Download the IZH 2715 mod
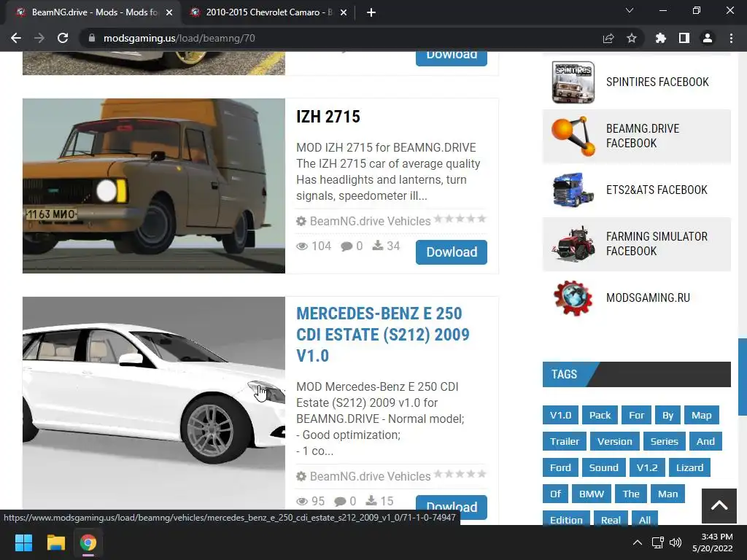 451,252
